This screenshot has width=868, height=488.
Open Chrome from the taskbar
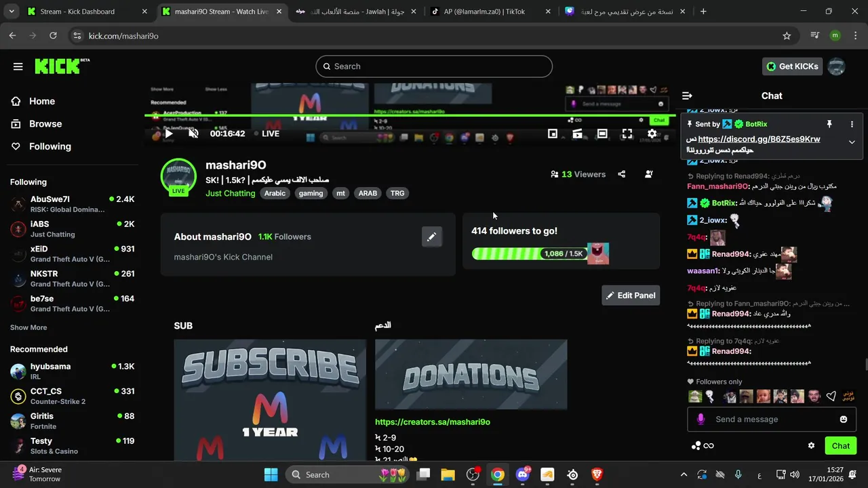coord(498,474)
